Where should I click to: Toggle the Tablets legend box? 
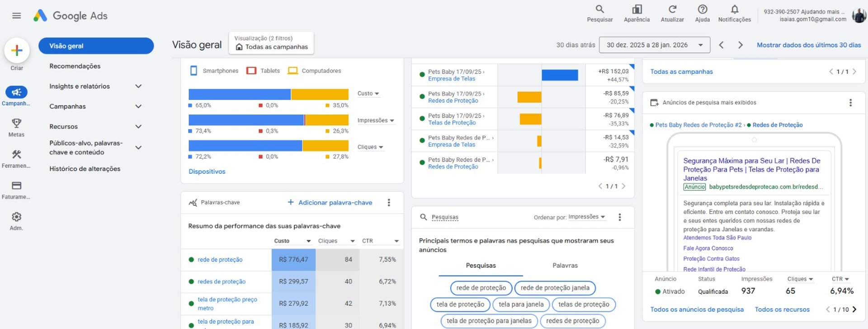point(251,71)
